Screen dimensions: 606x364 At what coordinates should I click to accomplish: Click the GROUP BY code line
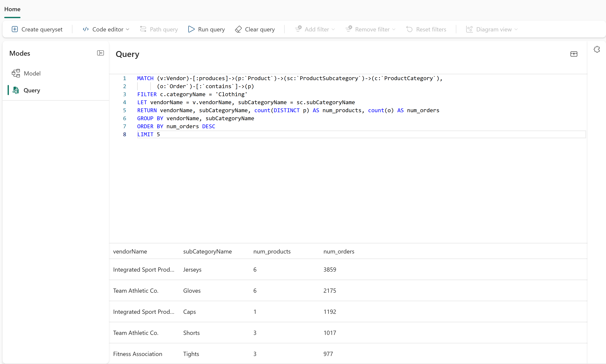click(196, 119)
